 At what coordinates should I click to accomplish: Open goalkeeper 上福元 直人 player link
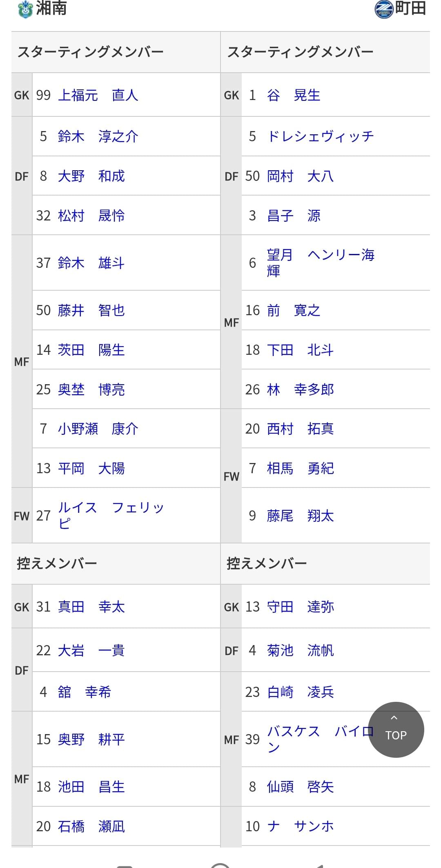click(98, 95)
